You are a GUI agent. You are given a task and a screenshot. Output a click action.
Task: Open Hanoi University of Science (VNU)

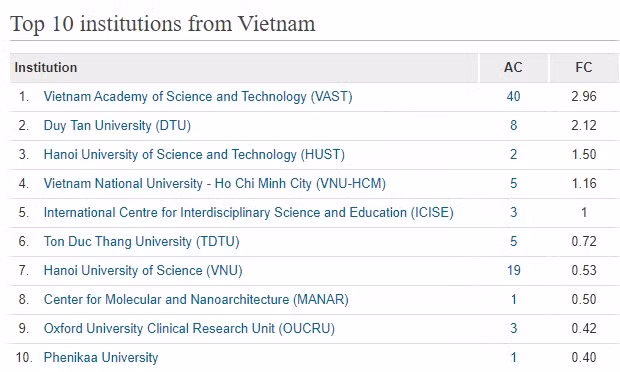pos(143,270)
